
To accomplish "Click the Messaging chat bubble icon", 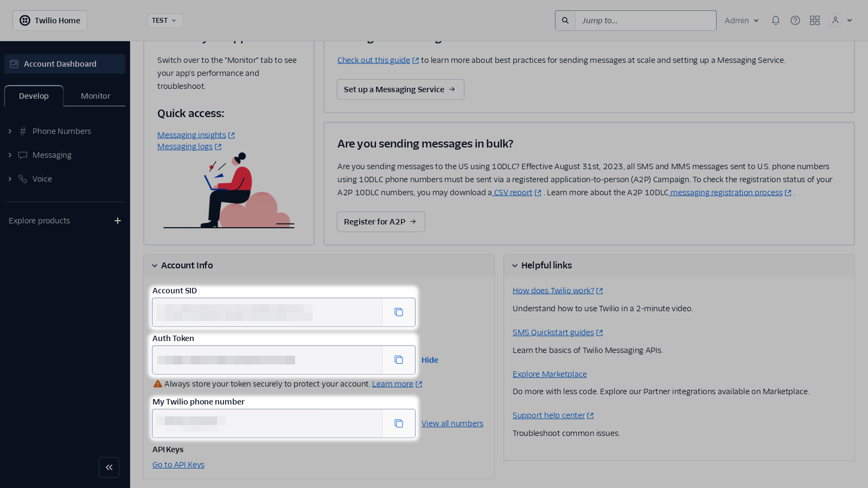I will [23, 155].
